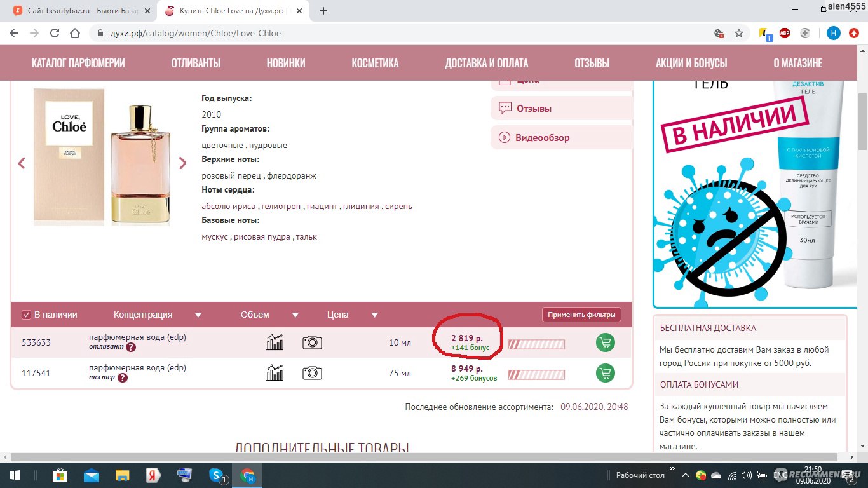The height and width of the screenshot is (488, 868).
Task: Click the цветочные fragrance group link
Action: click(222, 145)
